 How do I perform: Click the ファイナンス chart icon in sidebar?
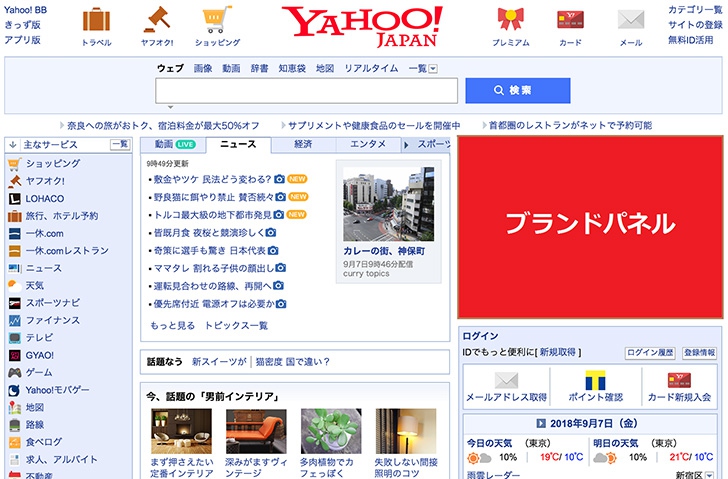[14, 320]
